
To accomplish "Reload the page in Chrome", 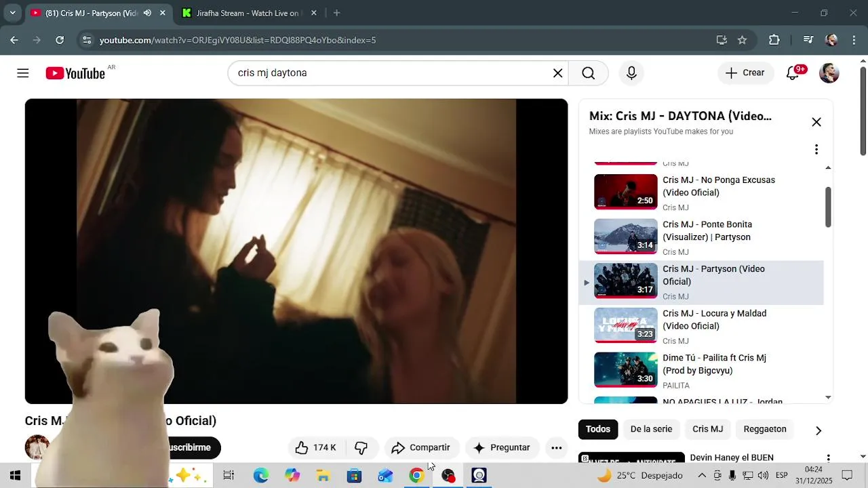I will point(60,40).
